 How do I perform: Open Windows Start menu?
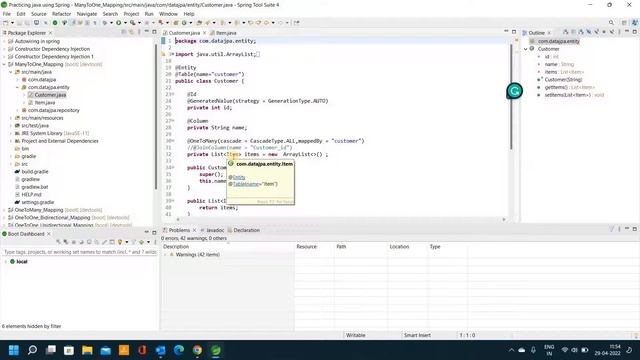13,350
